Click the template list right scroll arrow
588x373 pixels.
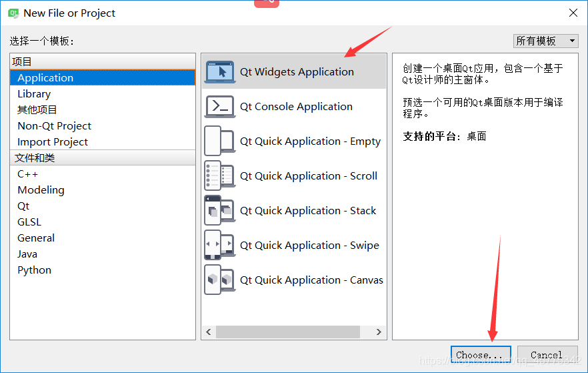379,332
